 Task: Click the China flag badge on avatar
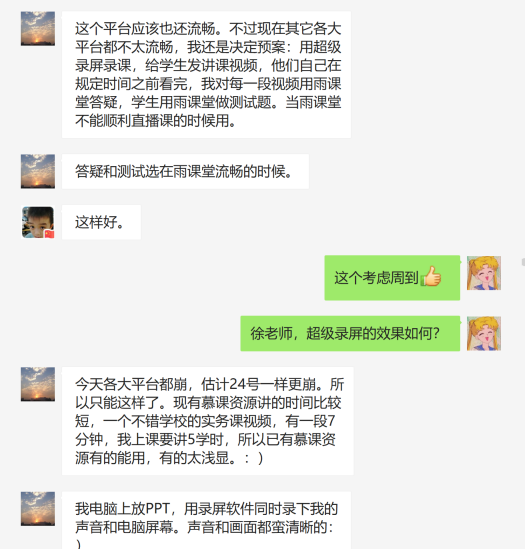(x=49, y=234)
